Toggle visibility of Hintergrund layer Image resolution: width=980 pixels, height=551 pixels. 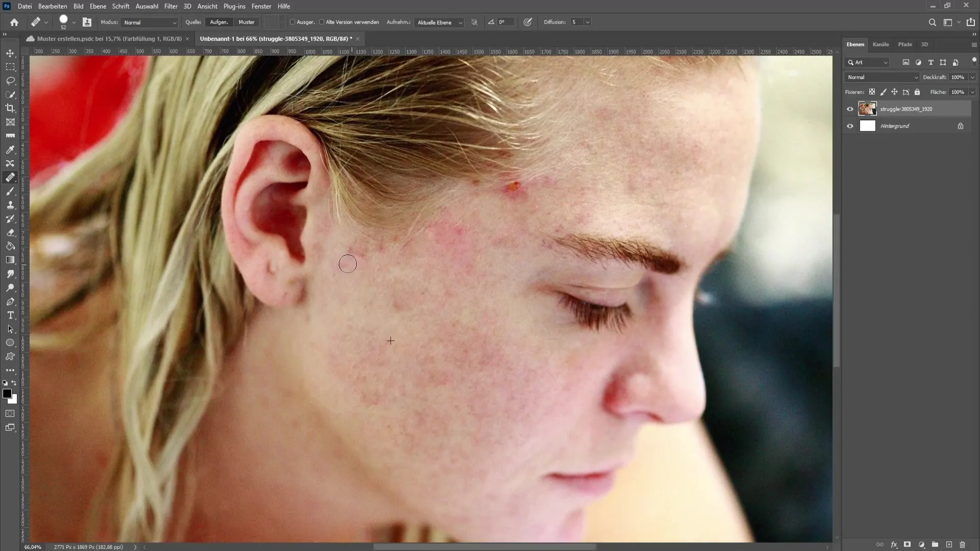(849, 126)
